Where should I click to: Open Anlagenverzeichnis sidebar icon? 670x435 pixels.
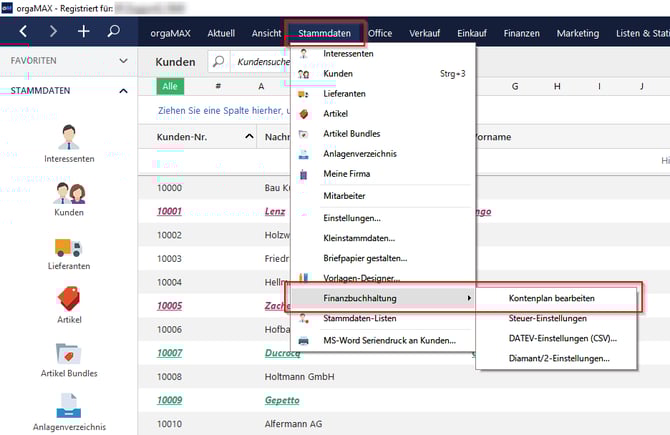pos(69,405)
